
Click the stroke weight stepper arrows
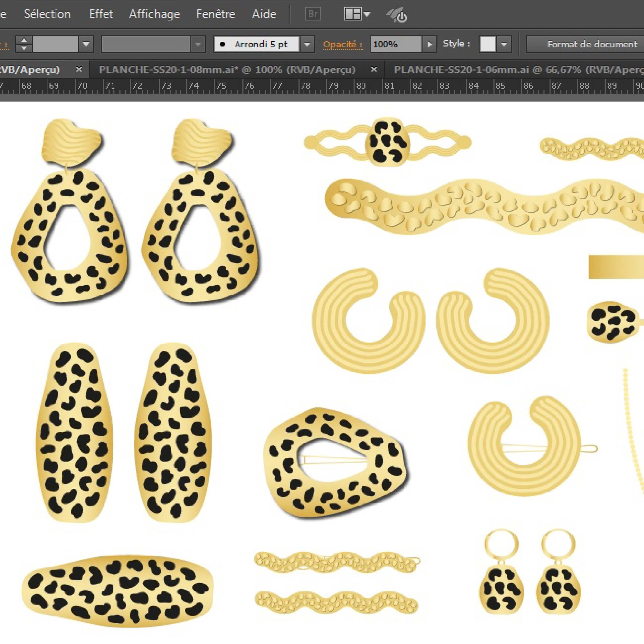(24, 44)
